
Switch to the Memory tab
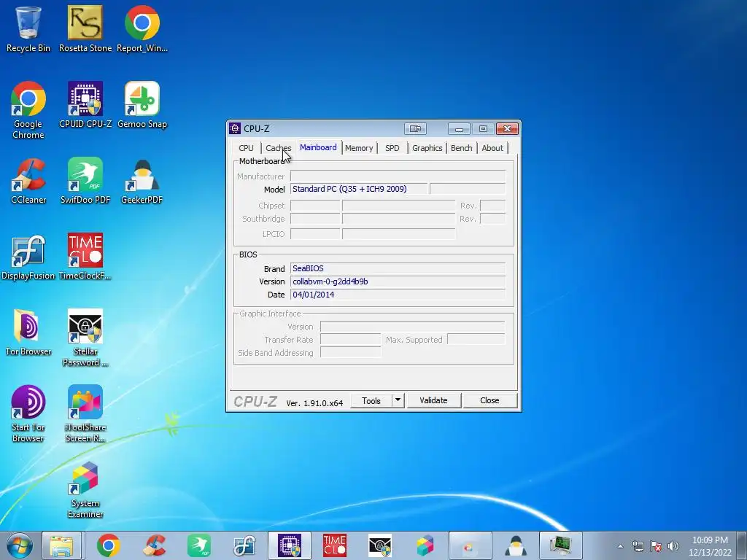tap(359, 148)
